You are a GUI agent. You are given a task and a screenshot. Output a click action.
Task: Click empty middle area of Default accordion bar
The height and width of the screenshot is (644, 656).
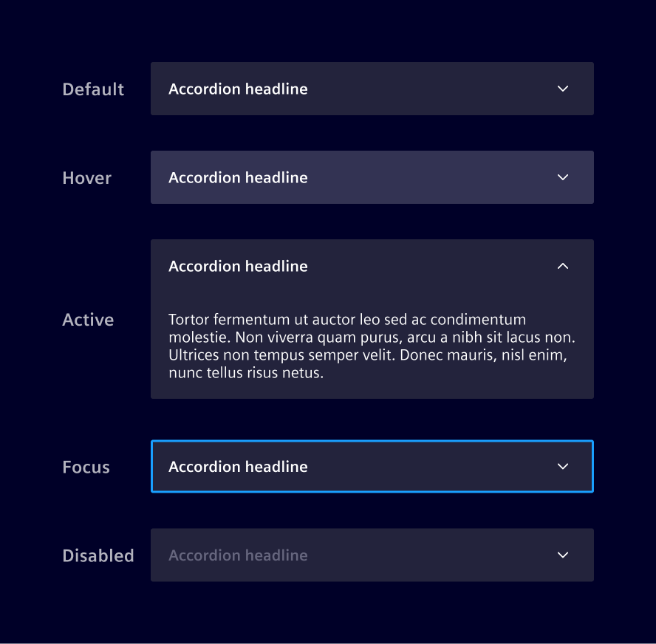[x=428, y=89]
